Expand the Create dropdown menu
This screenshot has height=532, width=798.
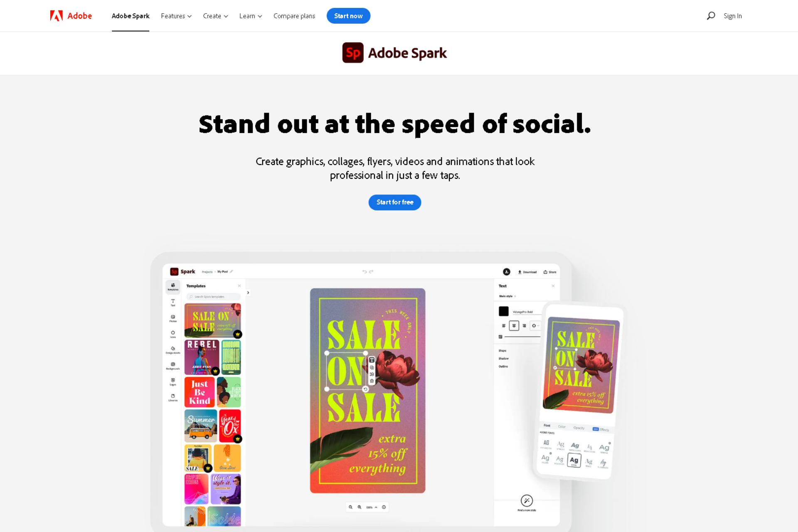tap(215, 16)
